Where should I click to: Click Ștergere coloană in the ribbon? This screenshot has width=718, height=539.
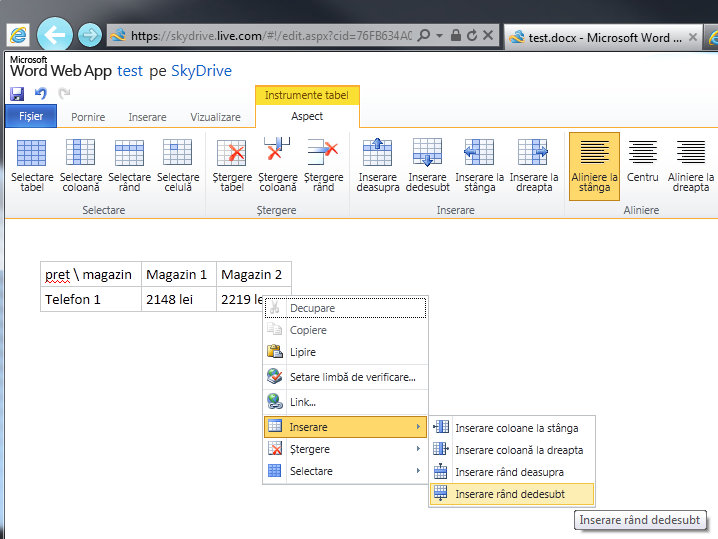[277, 166]
